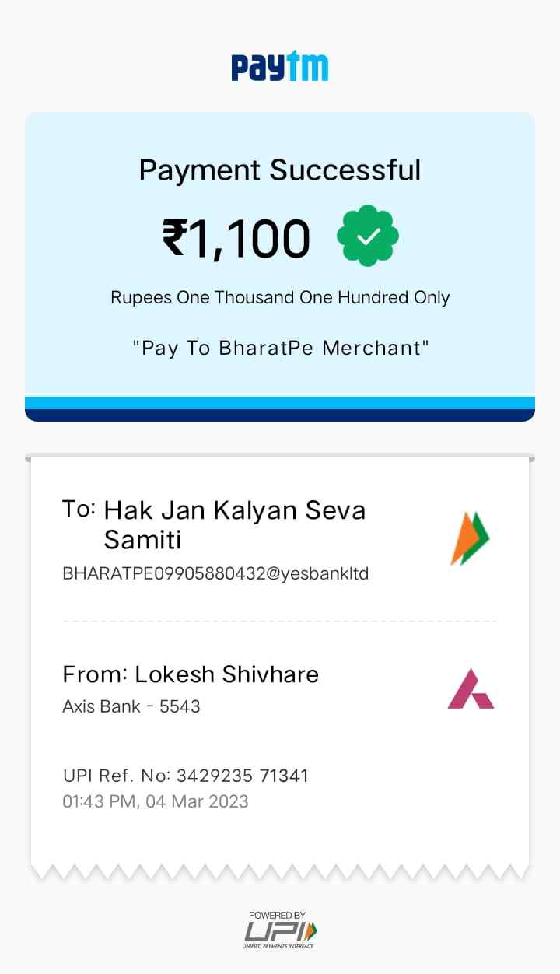Click the amount in words text
This screenshot has height=974, width=560.
pyautogui.click(x=280, y=297)
